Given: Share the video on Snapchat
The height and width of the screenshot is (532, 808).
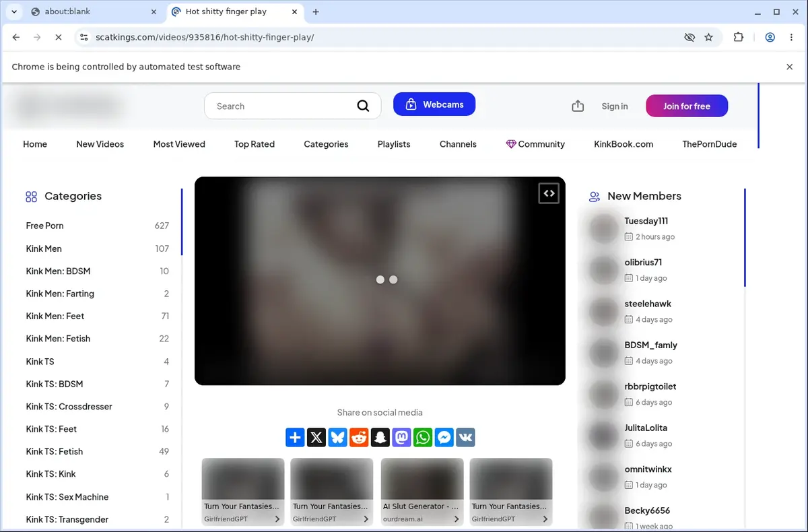Looking at the screenshot, I should (380, 438).
